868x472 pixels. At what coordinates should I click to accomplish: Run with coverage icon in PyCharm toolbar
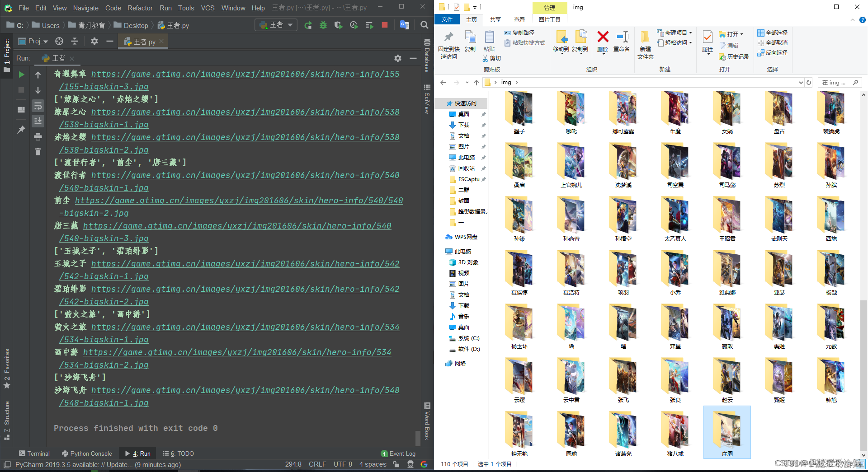(x=338, y=25)
